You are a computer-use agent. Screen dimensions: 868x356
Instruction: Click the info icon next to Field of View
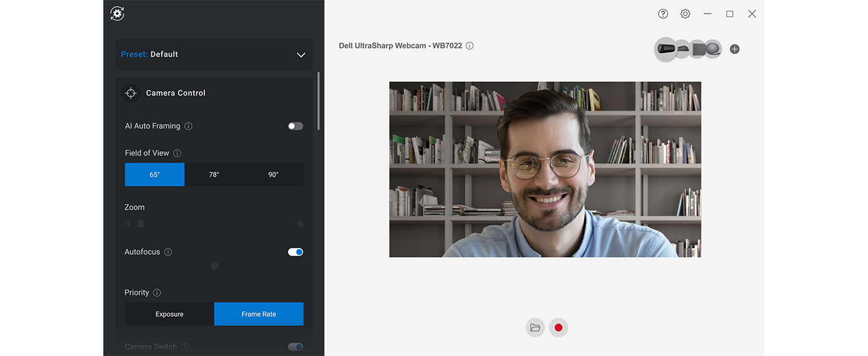pos(177,153)
